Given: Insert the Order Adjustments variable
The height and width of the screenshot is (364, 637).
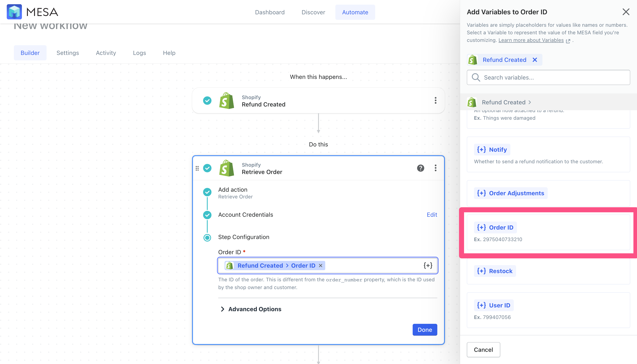Looking at the screenshot, I should pyautogui.click(x=511, y=193).
